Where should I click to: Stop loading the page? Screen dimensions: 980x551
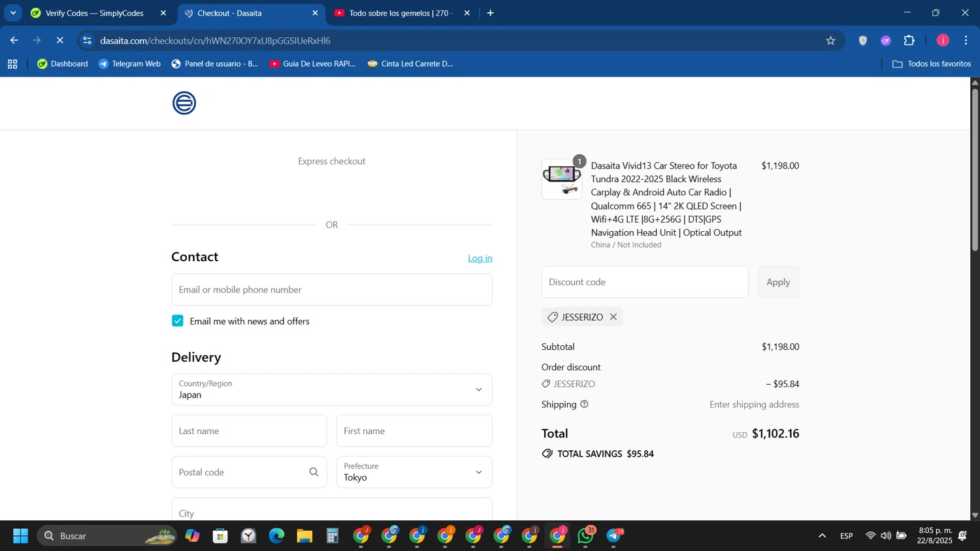59,40
